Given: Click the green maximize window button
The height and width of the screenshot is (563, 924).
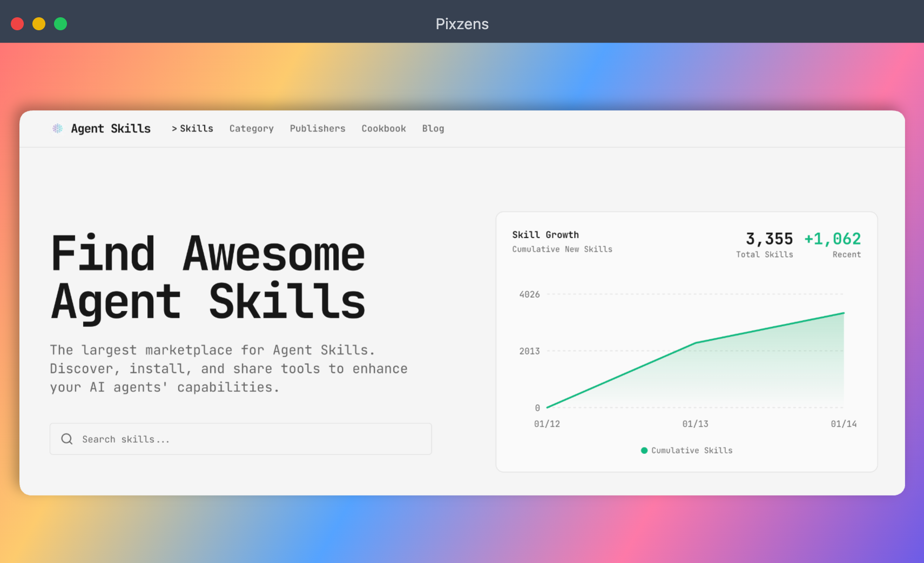Looking at the screenshot, I should (x=60, y=24).
